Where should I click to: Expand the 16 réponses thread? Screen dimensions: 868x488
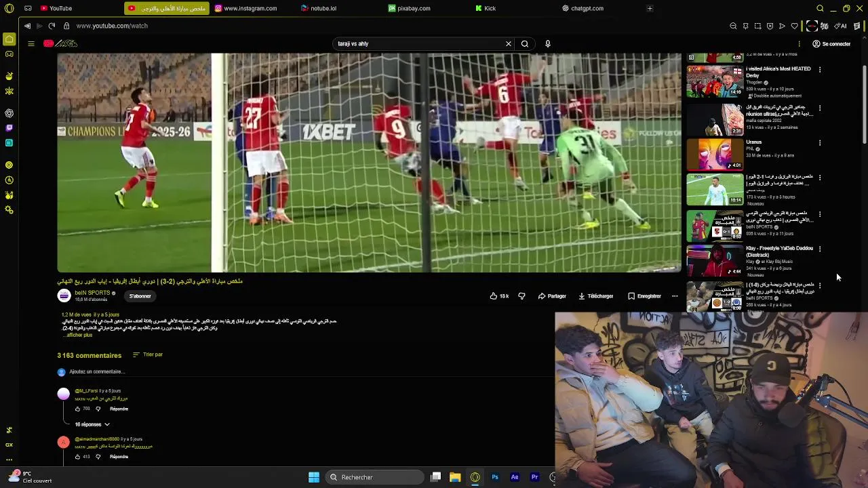(92, 424)
